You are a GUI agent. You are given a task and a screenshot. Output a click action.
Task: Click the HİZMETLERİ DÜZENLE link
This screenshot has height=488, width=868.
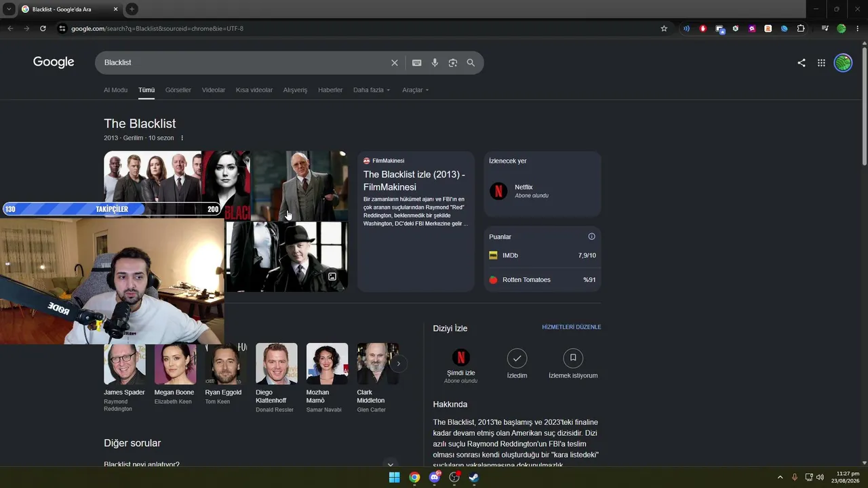click(x=572, y=327)
